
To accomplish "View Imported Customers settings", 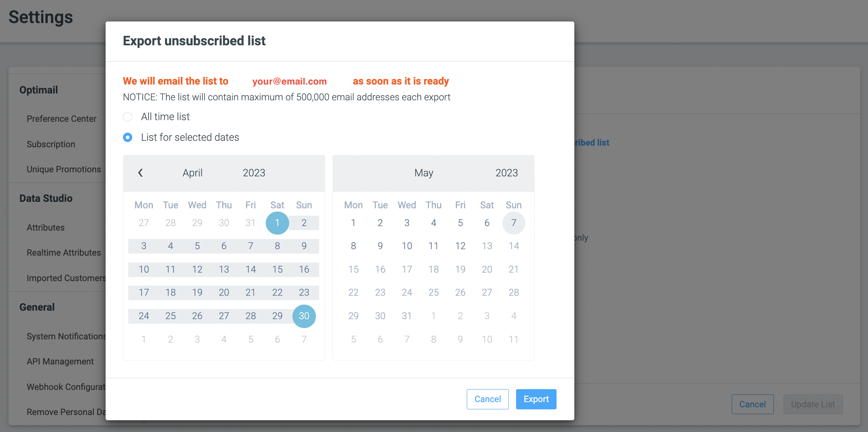I will point(66,278).
